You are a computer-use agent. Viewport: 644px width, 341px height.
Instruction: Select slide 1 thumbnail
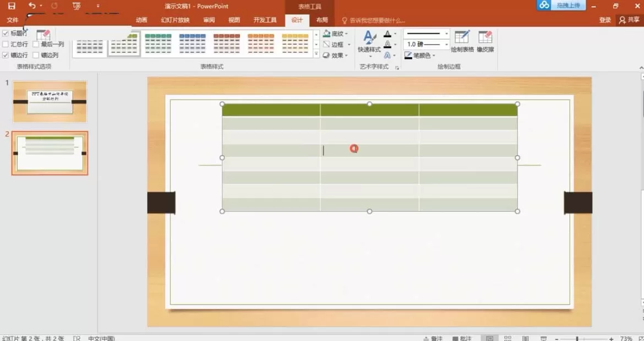click(50, 101)
